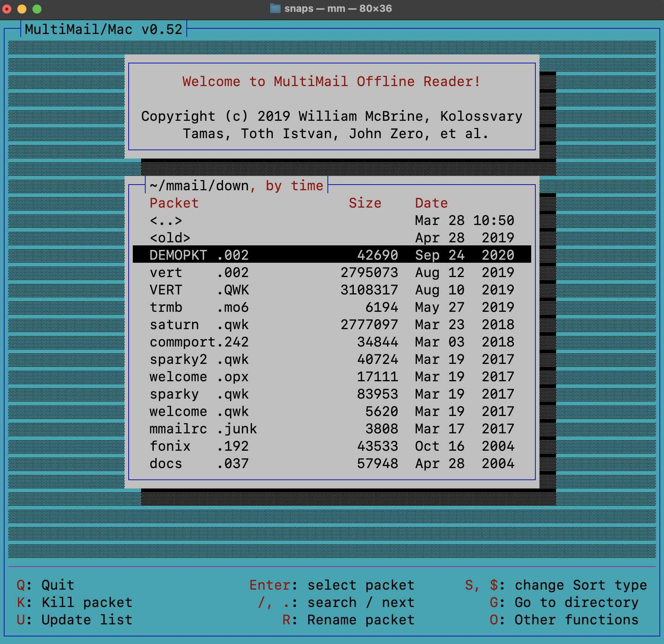Screen dimensions: 664x644
Task: Click the Q: Quit command
Action: tap(46, 585)
